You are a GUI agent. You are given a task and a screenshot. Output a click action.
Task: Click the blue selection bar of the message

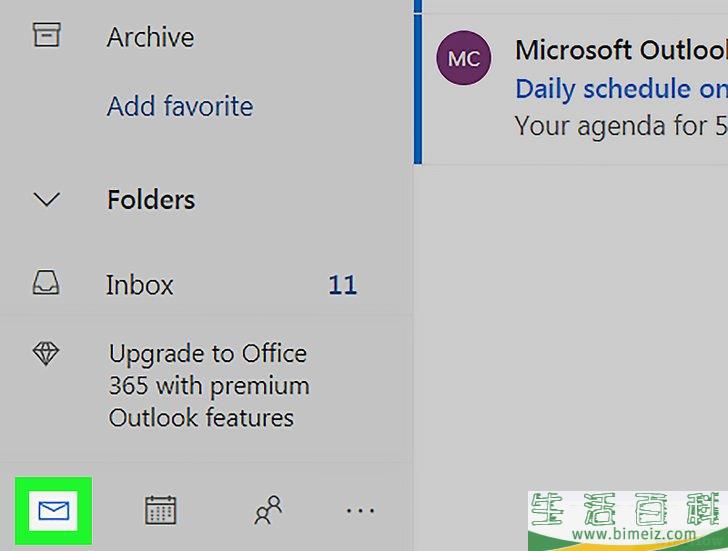418,89
